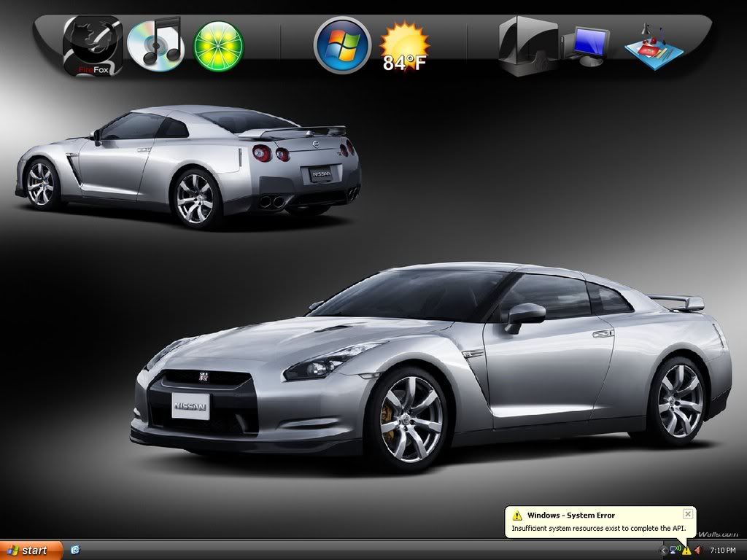This screenshot has width=747, height=560.
Task: Click the yellow warning tray icon
Action: pyautogui.click(x=686, y=550)
